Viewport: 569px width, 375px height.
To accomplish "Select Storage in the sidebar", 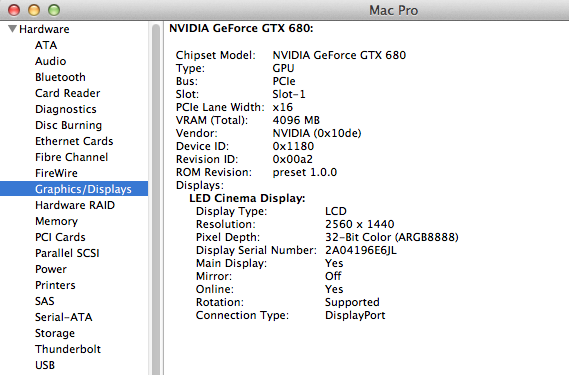I will 55,333.
